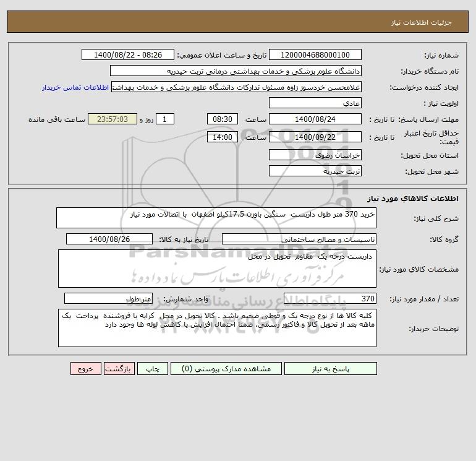This screenshot has height=461, width=476.
Task: Click the goods group field تاسیسات و مصالح ساختمانی
Action: click(x=299, y=239)
